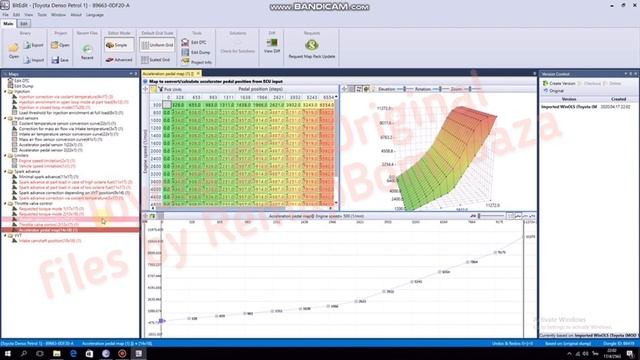Close the Acceleration pedal map tab
This screenshot has height=360, width=640.
[x=198, y=73]
